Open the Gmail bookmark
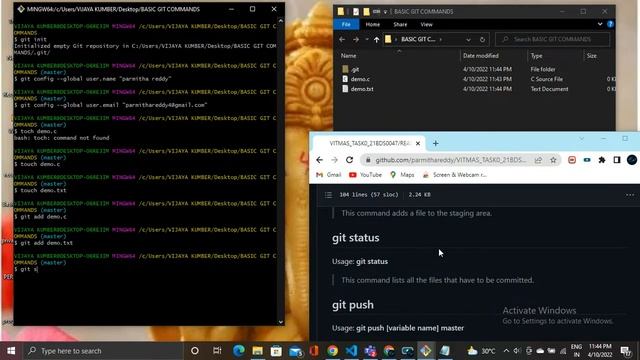This screenshot has width=640, height=360. click(328, 175)
